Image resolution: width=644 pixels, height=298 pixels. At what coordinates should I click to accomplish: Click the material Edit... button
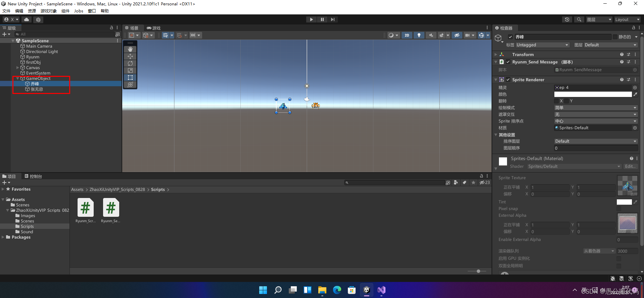coord(630,166)
